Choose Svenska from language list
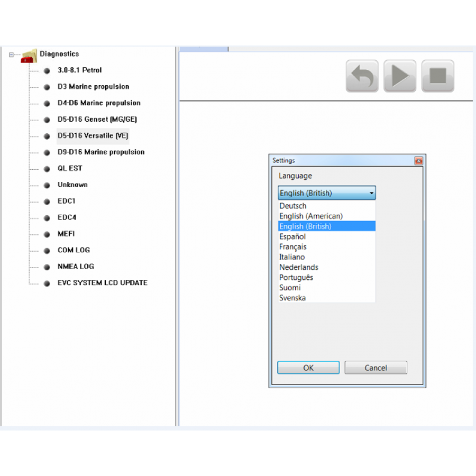 coord(327,298)
